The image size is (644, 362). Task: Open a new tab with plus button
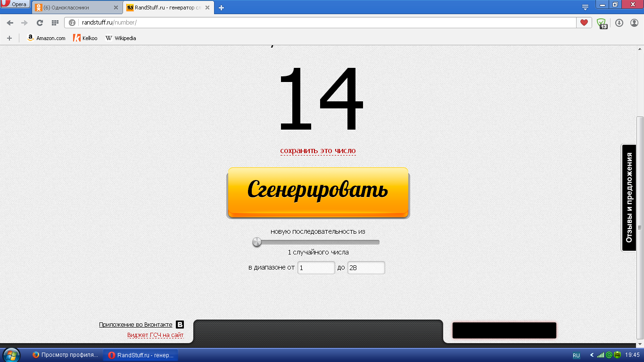222,8
